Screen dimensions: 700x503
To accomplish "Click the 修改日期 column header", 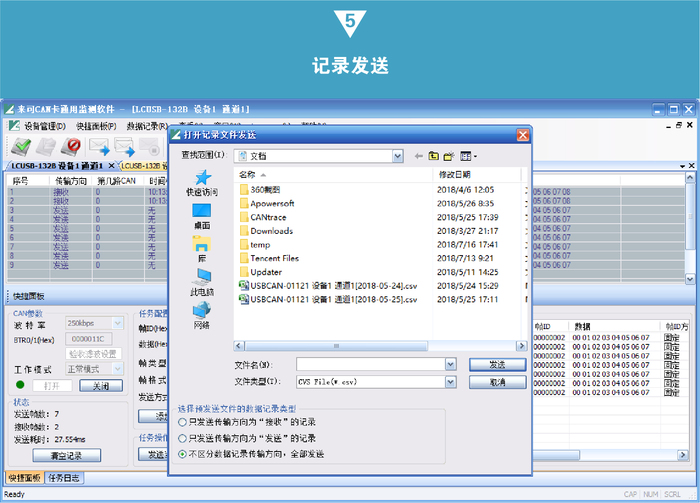I will 454,175.
